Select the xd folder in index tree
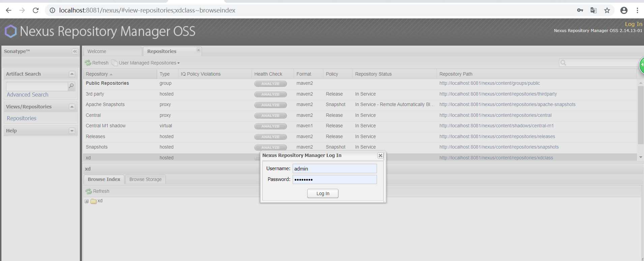 [97, 201]
